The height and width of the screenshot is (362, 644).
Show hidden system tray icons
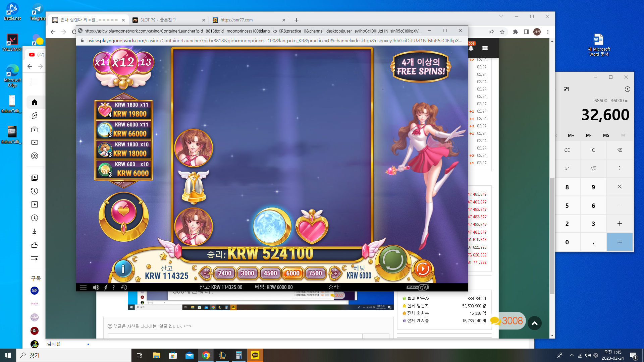(572, 355)
